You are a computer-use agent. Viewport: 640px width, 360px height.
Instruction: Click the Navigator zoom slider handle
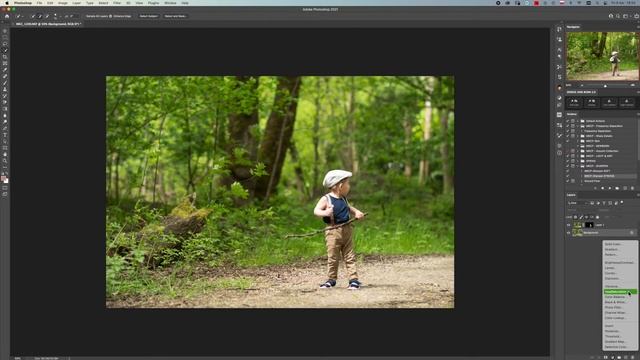click(605, 85)
